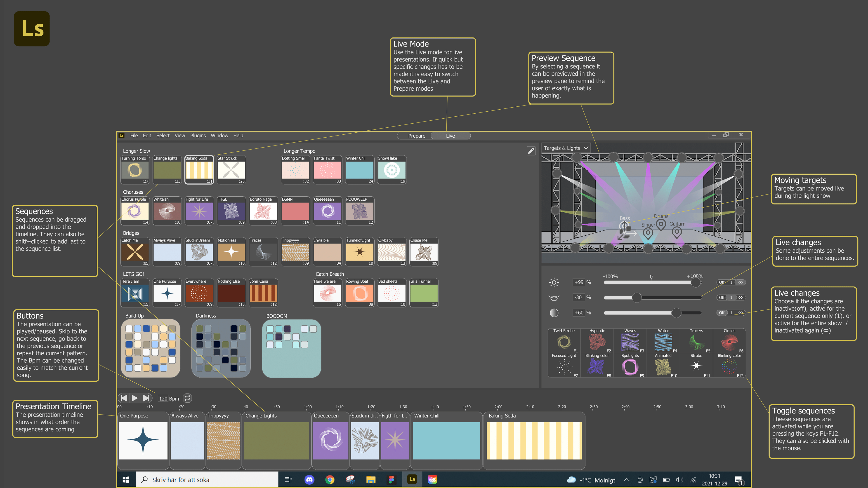The image size is (868, 488).
Task: Skip to previous sequence button
Action: (x=124, y=398)
